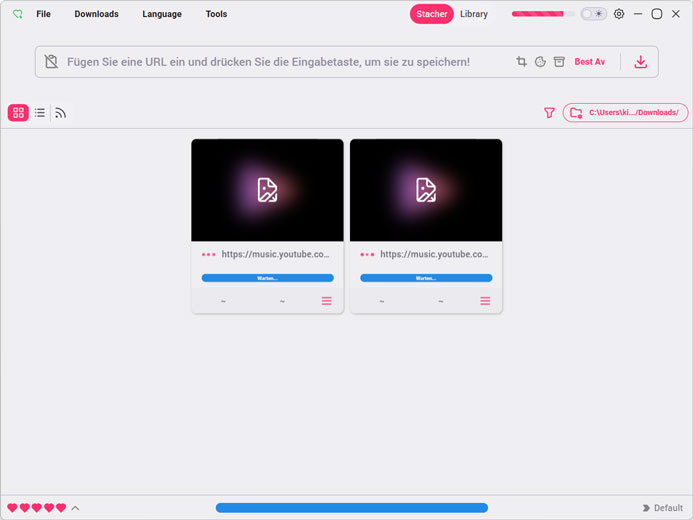Open the Downloads menu
Image resolution: width=693 pixels, height=520 pixels.
pos(96,14)
